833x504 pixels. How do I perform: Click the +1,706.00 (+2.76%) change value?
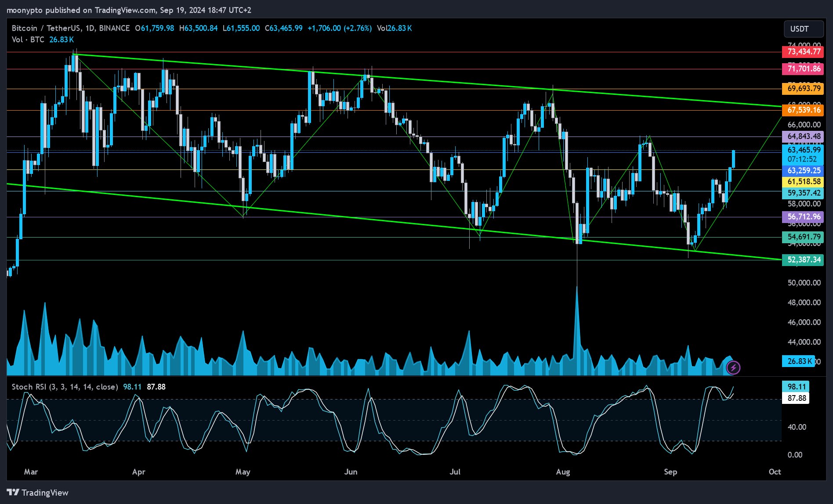coord(340,28)
